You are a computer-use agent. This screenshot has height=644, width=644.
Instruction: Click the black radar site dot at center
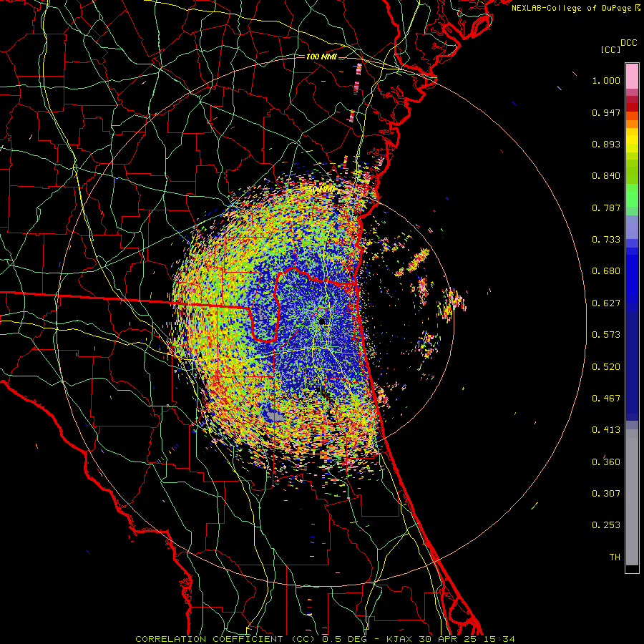[x=321, y=321]
